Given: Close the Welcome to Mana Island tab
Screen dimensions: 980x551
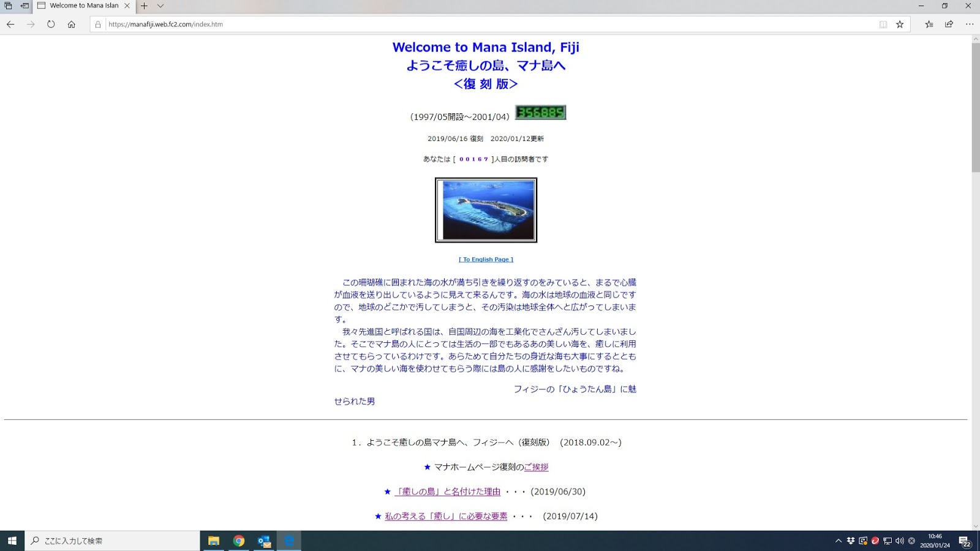Looking at the screenshot, I should click(127, 6).
